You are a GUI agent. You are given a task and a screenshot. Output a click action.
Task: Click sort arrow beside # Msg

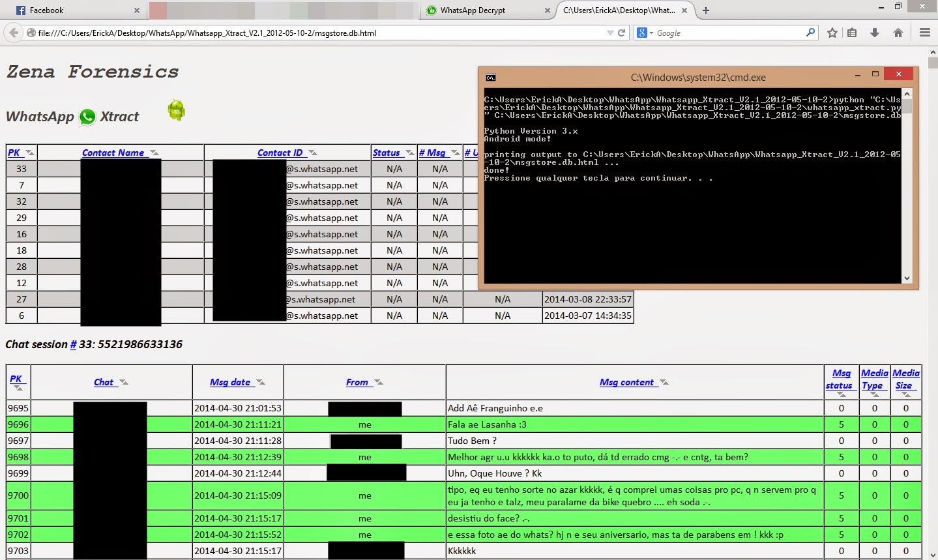[456, 153]
